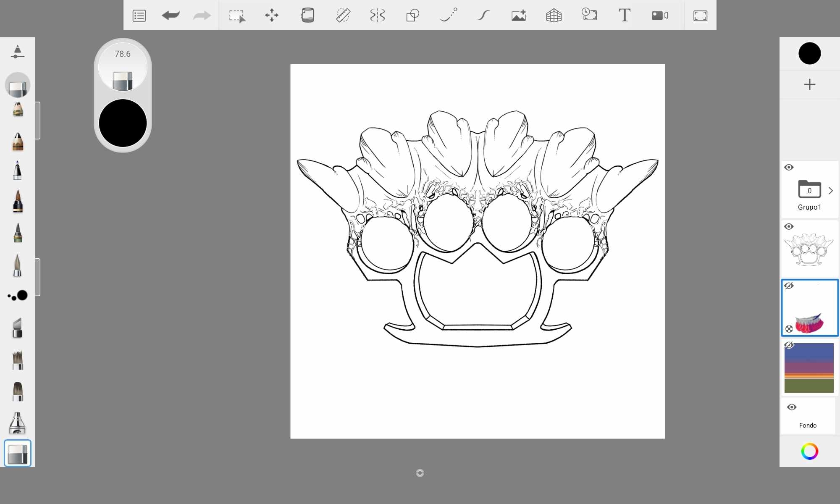Enable the Symmetry tool
Image resolution: width=840 pixels, height=504 pixels.
coord(377,16)
